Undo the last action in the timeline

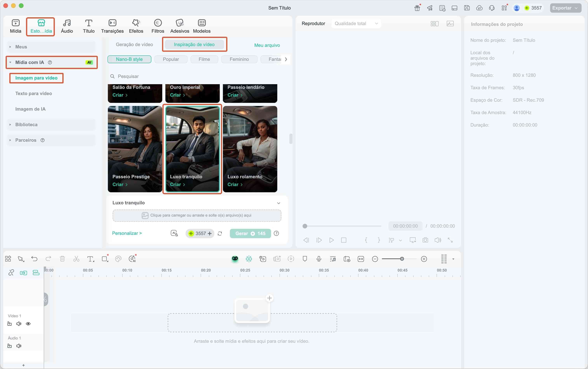(34, 258)
